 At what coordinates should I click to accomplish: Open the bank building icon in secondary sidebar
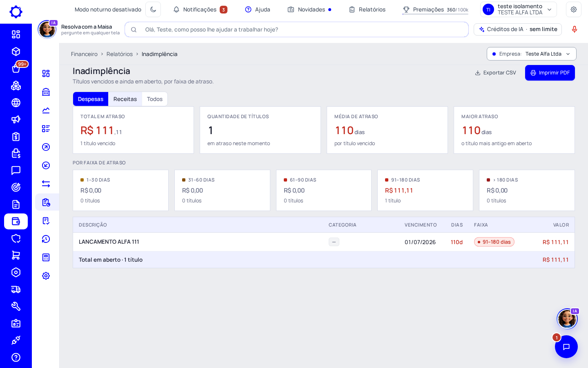click(46, 92)
